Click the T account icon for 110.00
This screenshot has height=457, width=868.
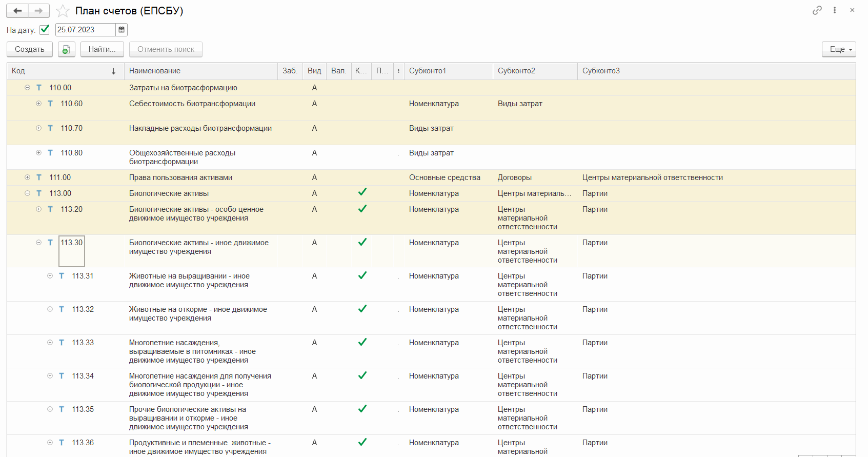39,88
